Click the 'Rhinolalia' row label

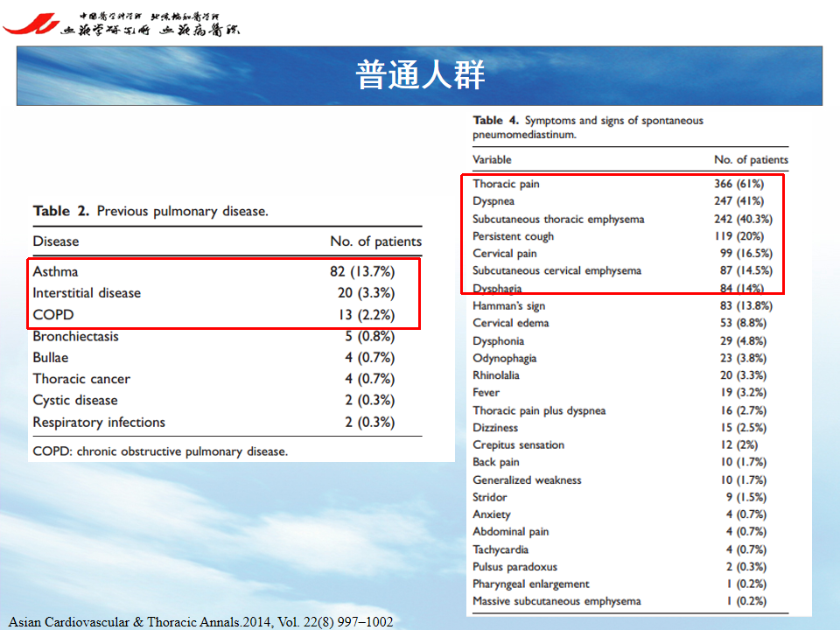[x=496, y=375]
